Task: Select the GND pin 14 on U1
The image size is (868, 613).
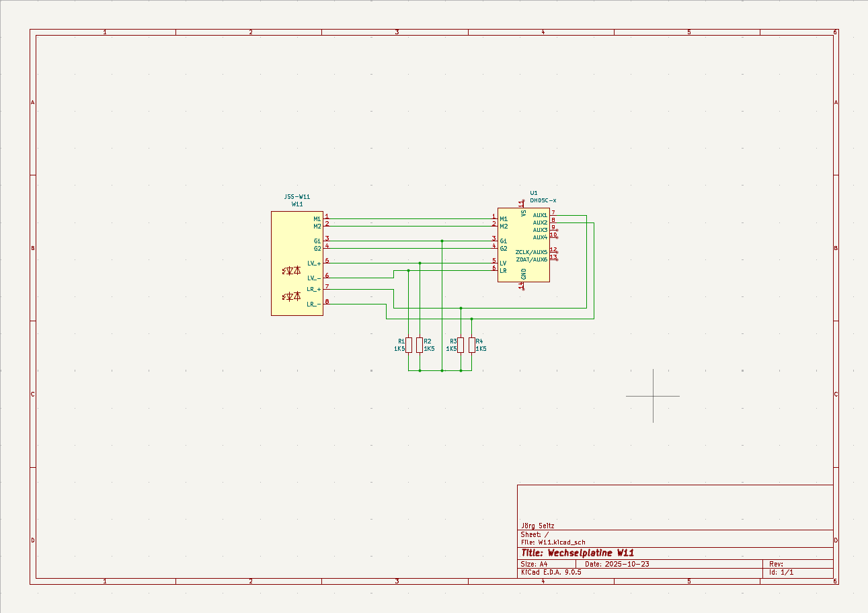Action: [522, 286]
